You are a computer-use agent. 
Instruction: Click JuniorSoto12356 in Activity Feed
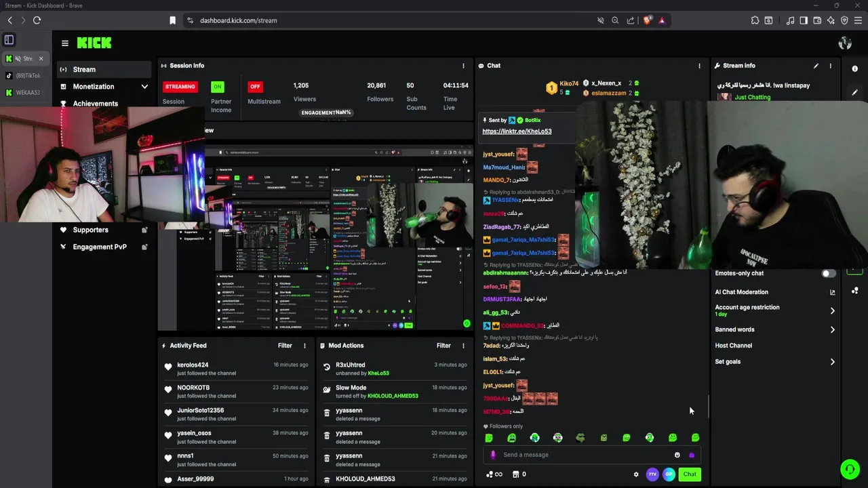200,411
